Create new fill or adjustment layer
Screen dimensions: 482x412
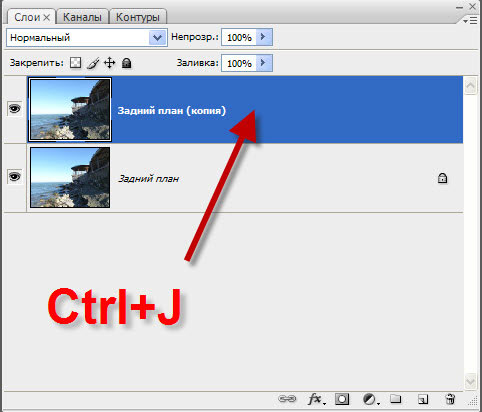click(371, 399)
